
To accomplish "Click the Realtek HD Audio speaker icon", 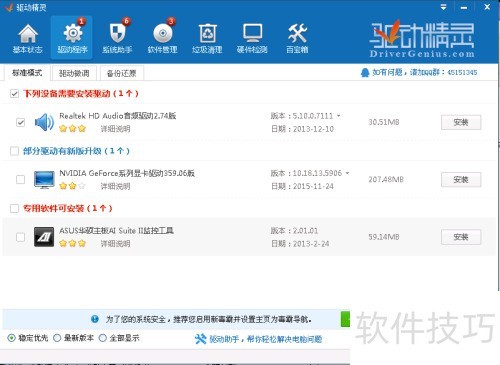I will coord(44,122).
